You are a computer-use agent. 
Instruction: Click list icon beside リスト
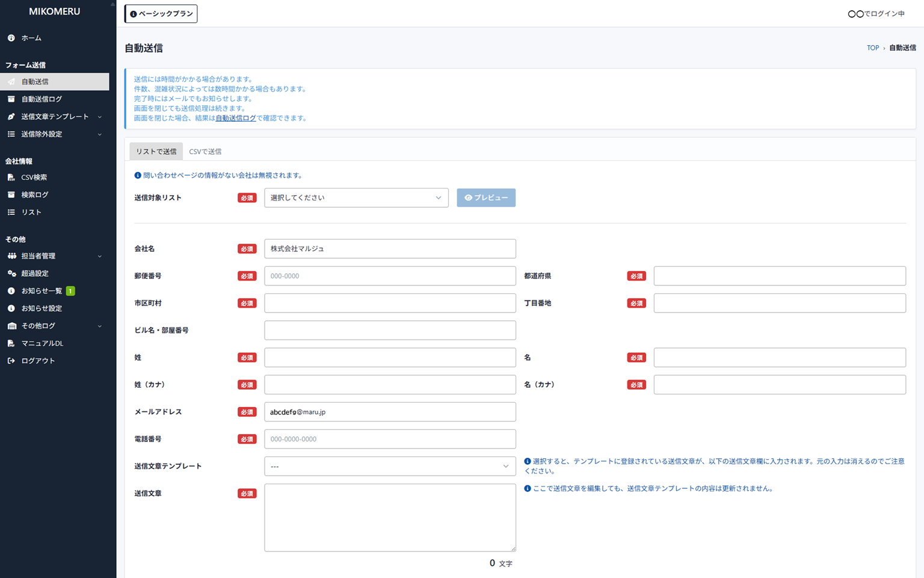(x=11, y=213)
